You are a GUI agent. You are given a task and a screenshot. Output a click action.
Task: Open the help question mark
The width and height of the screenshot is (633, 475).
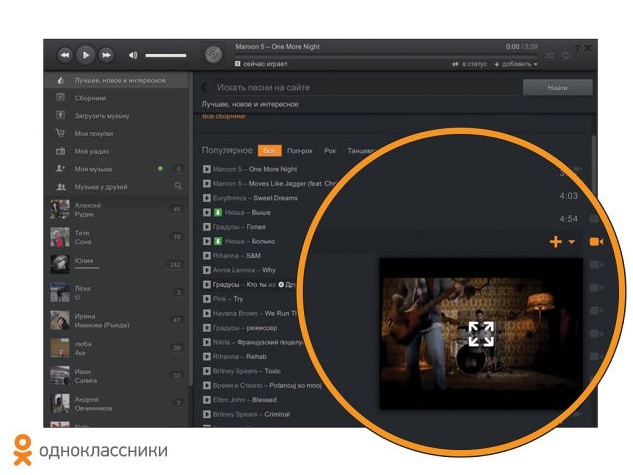point(577,48)
